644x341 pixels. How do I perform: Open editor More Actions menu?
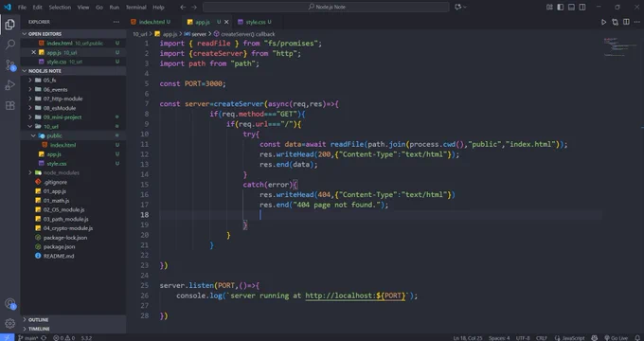click(x=637, y=22)
